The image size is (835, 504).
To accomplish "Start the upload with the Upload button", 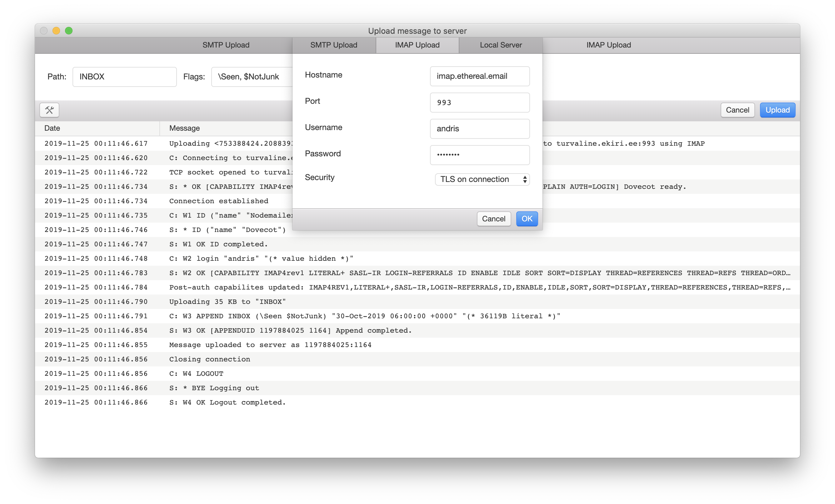I will [x=777, y=110].
